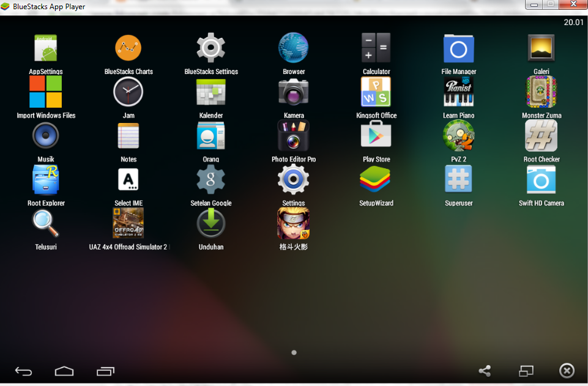Open the Superuser app
Screen dimensions: 588x386
click(459, 179)
